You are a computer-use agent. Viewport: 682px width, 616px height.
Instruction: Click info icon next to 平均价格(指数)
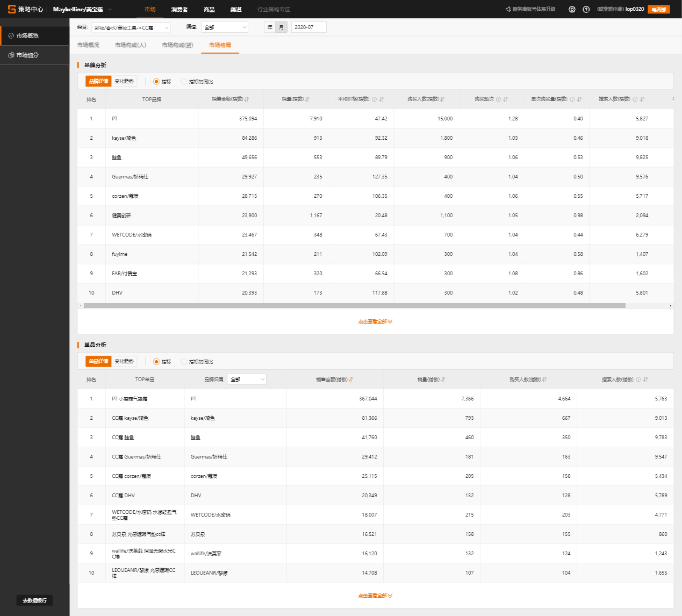tap(375, 99)
